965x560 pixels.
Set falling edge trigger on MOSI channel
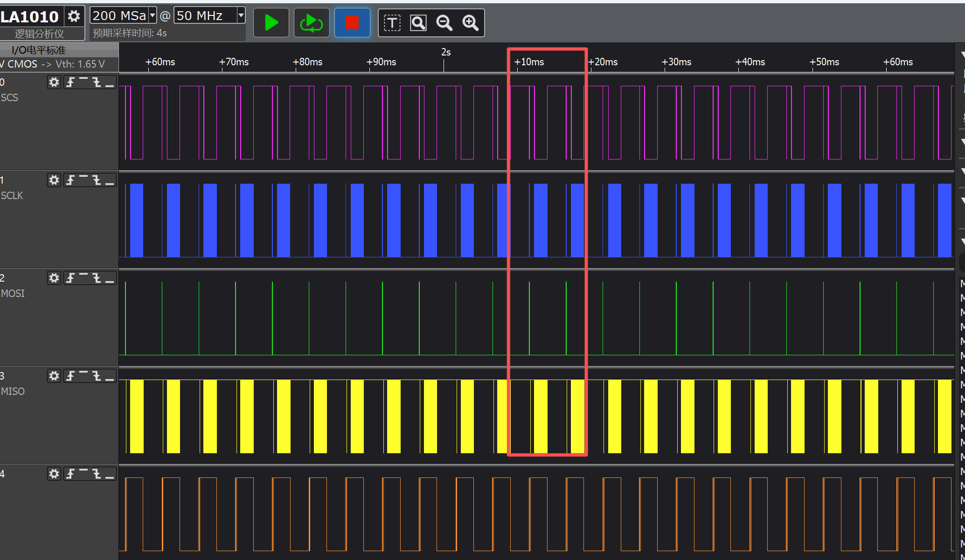point(97,278)
